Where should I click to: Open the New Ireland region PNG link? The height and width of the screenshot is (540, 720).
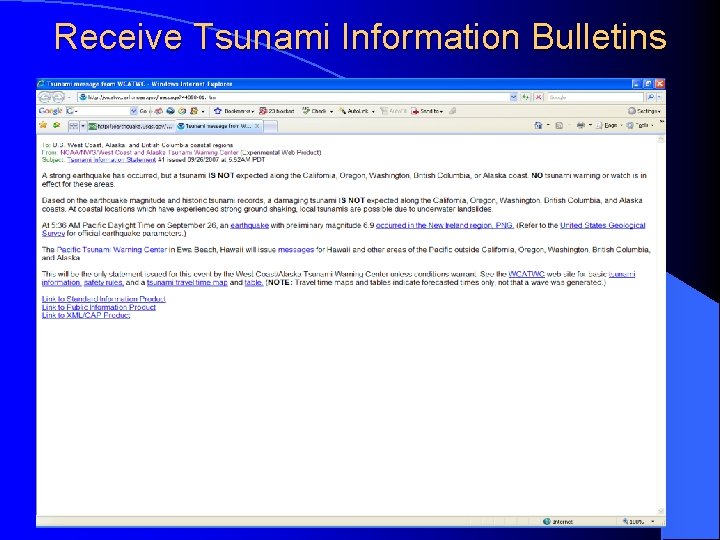444,225
